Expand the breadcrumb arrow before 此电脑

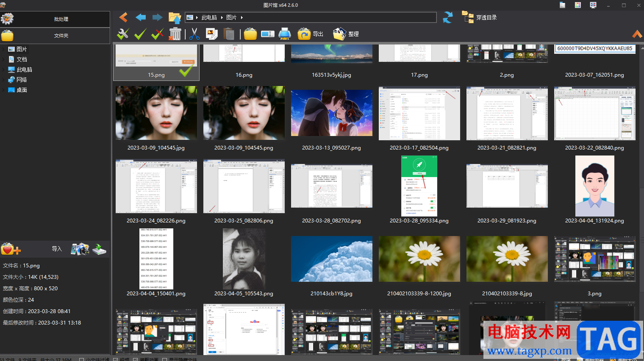click(197, 17)
